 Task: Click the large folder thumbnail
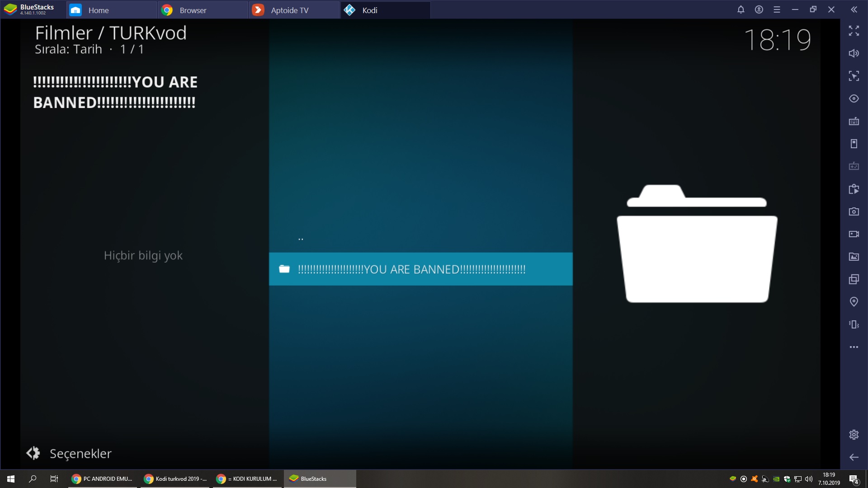697,244
